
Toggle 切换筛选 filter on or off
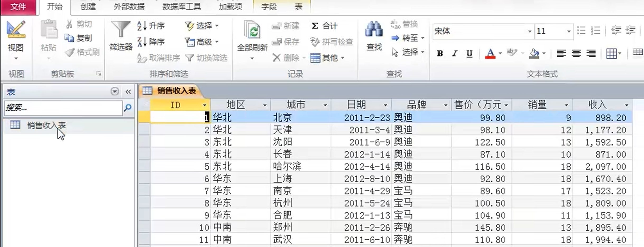(x=206, y=58)
